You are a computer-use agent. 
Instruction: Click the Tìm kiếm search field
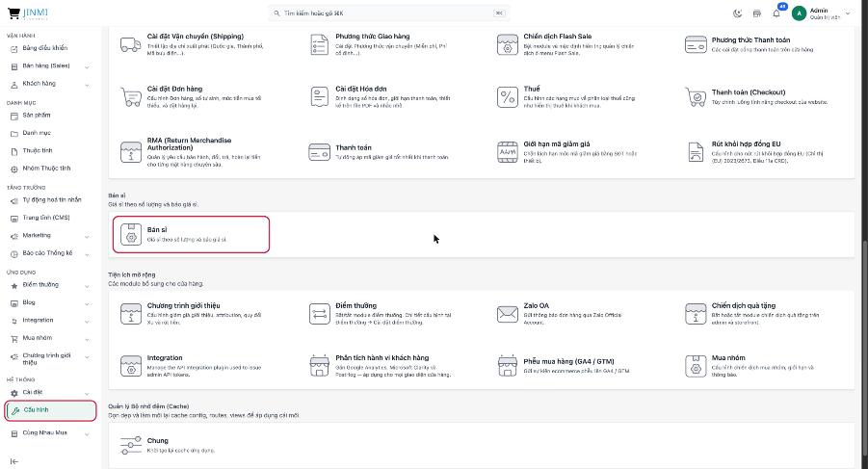[x=389, y=13]
